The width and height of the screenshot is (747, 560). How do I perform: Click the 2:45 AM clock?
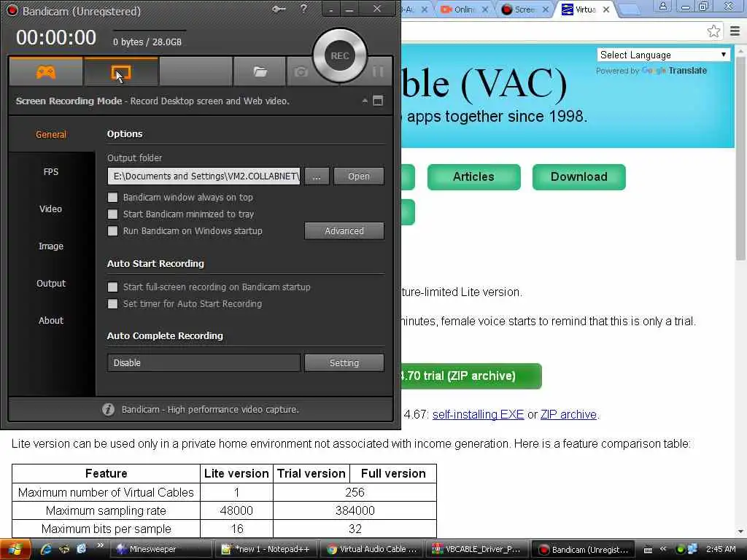click(720, 549)
